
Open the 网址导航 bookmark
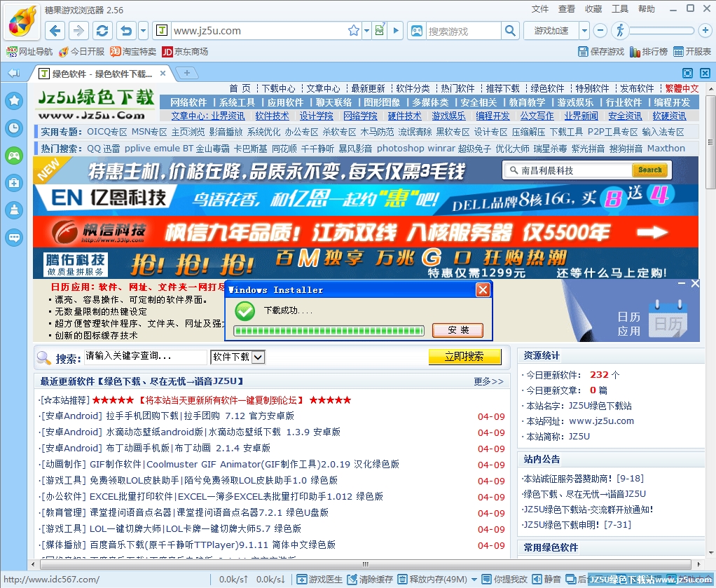(x=29, y=52)
